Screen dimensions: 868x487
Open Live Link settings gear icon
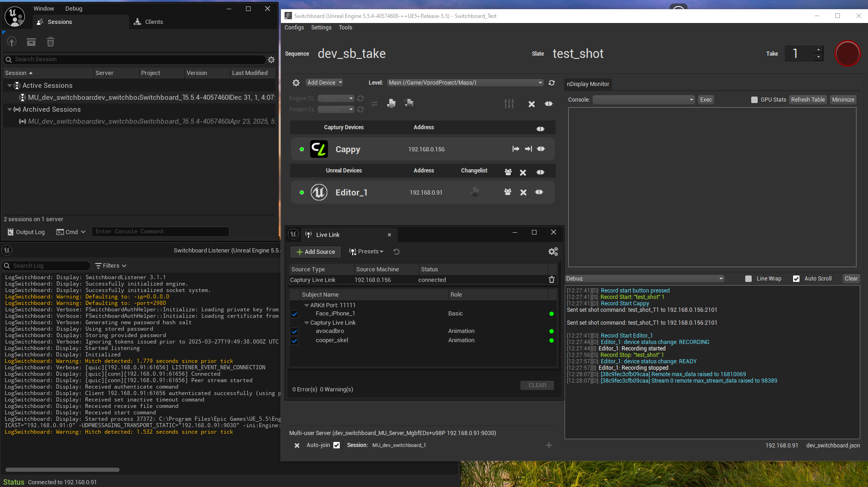[553, 252]
